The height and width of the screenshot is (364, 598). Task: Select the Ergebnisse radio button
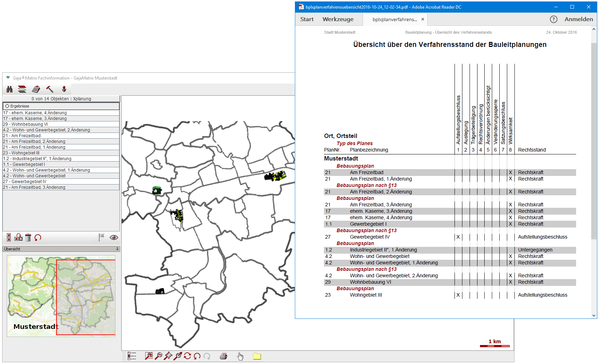click(7, 106)
